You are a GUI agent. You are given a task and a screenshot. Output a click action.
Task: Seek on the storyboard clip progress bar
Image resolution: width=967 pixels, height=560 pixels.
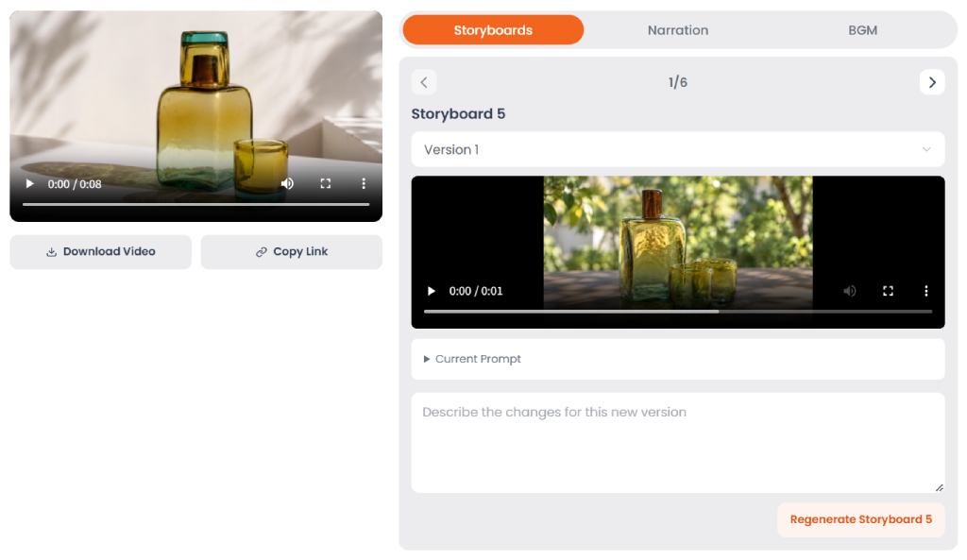point(678,312)
